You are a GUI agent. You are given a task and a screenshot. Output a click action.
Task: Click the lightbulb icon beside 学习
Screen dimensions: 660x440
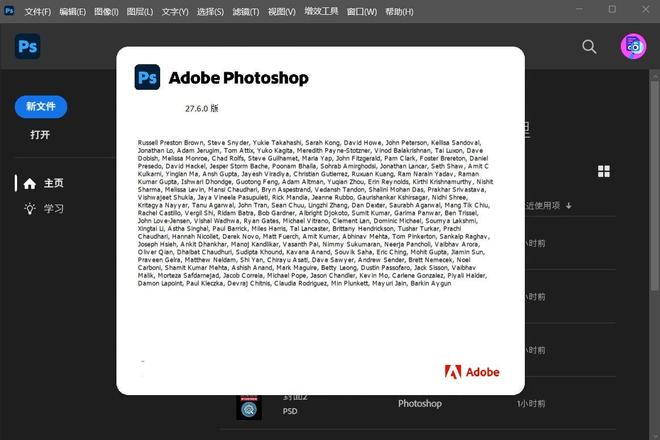(29, 208)
